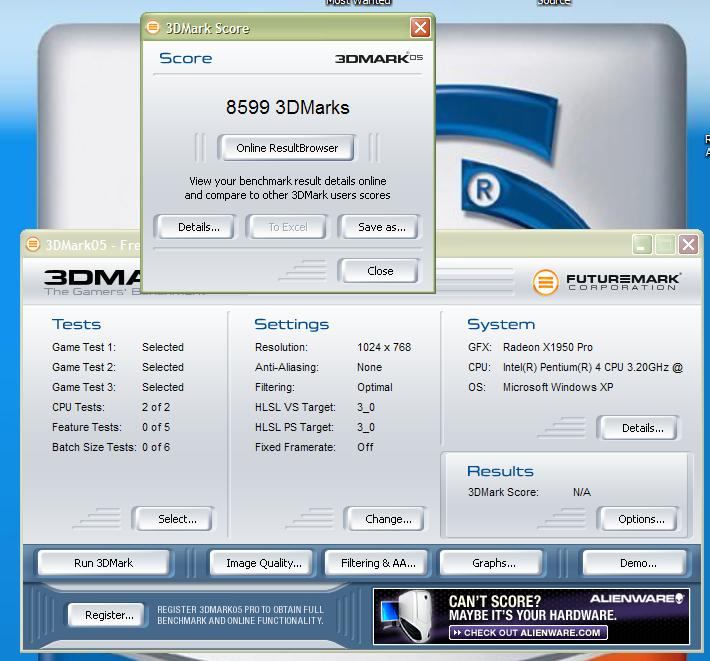Click the Filtering value Optimal
Screen dimensions: 710x661
click(374, 387)
